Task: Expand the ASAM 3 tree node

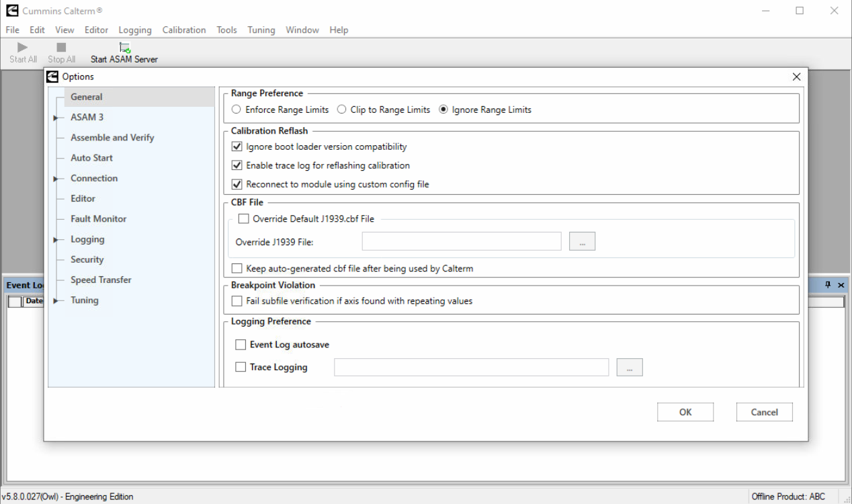Action: [56, 118]
